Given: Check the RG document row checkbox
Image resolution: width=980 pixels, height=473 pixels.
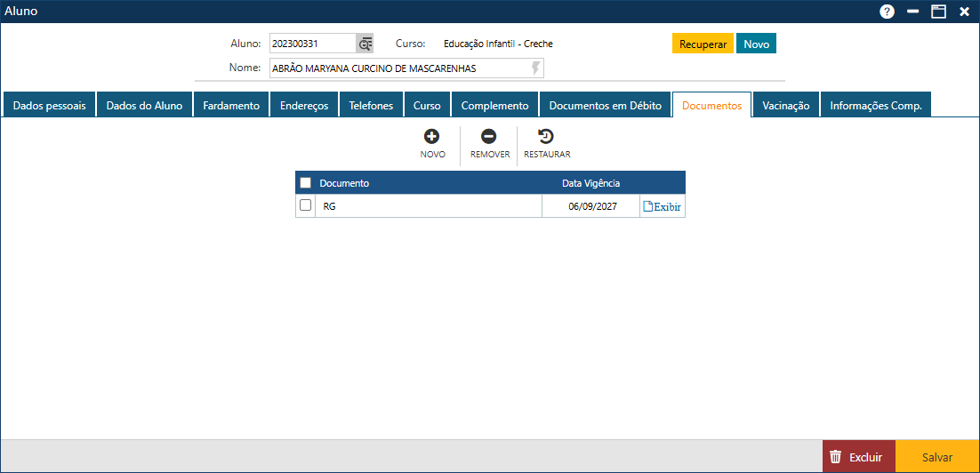Looking at the screenshot, I should (x=306, y=205).
